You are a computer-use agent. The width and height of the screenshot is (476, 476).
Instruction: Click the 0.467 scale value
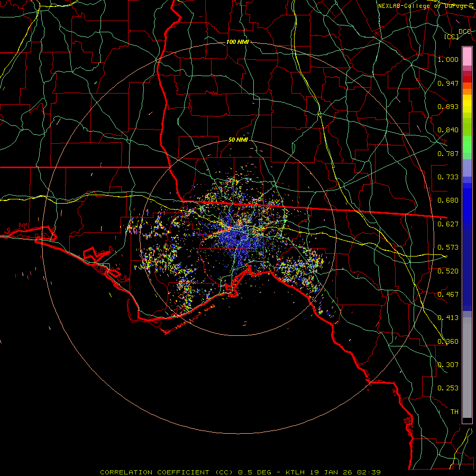pos(448,295)
